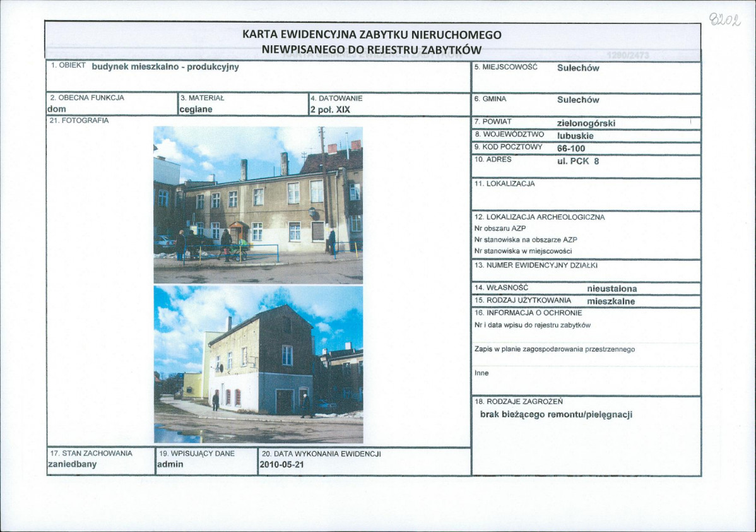Click the bottom photograph of the building
Screen dimensions: 756x532
point(258,364)
